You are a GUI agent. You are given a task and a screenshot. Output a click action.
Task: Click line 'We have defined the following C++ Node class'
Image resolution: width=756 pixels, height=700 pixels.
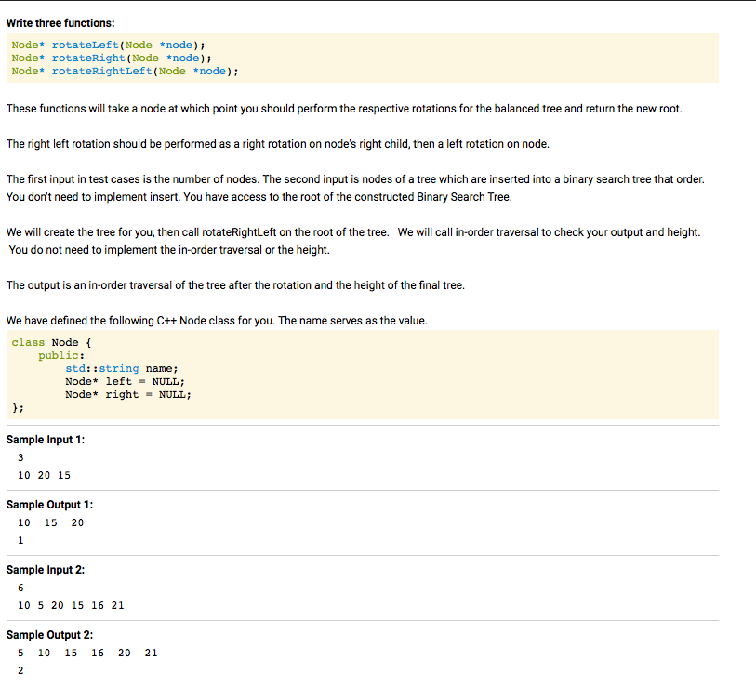(x=217, y=321)
